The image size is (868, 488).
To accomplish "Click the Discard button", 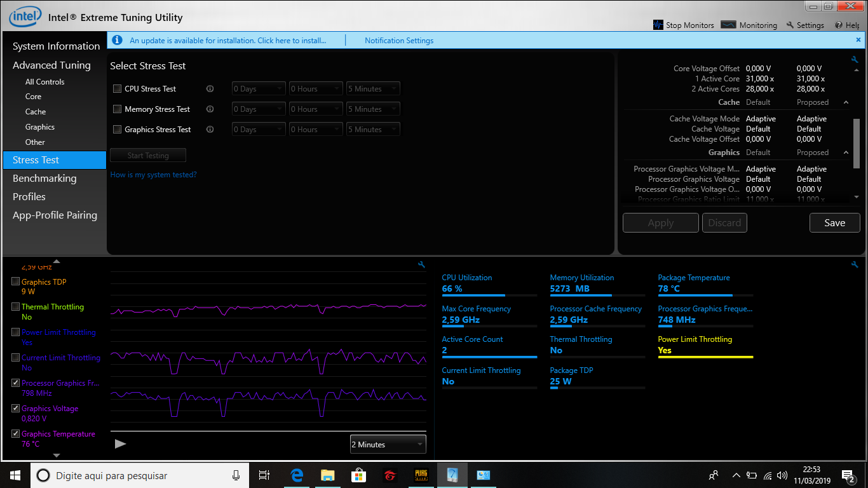I will (724, 223).
